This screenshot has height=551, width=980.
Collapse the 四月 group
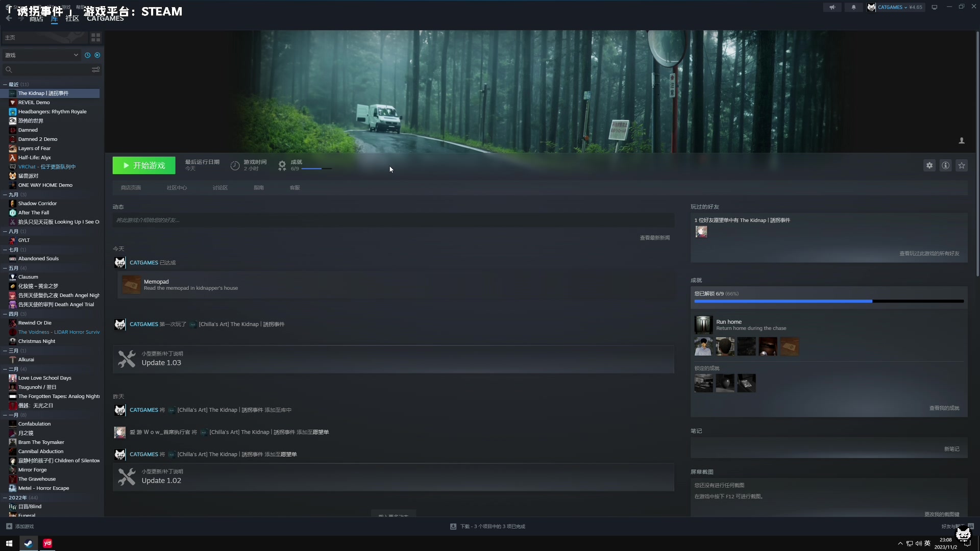tap(5, 314)
